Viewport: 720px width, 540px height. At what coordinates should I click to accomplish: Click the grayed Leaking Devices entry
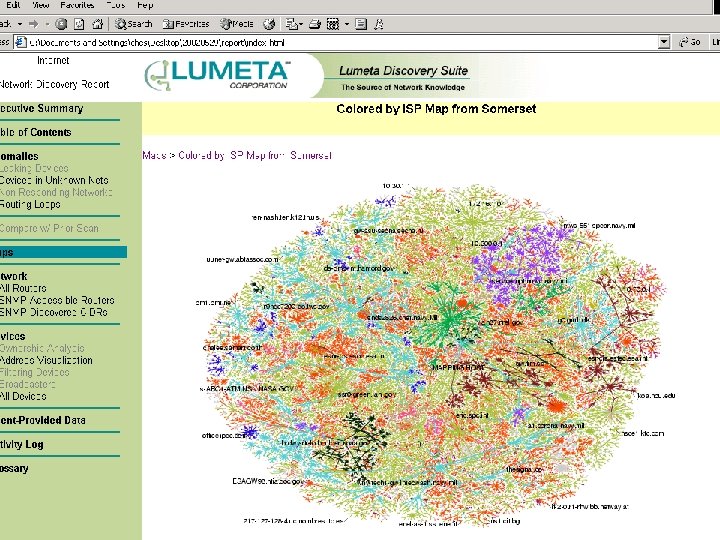(x=34, y=168)
